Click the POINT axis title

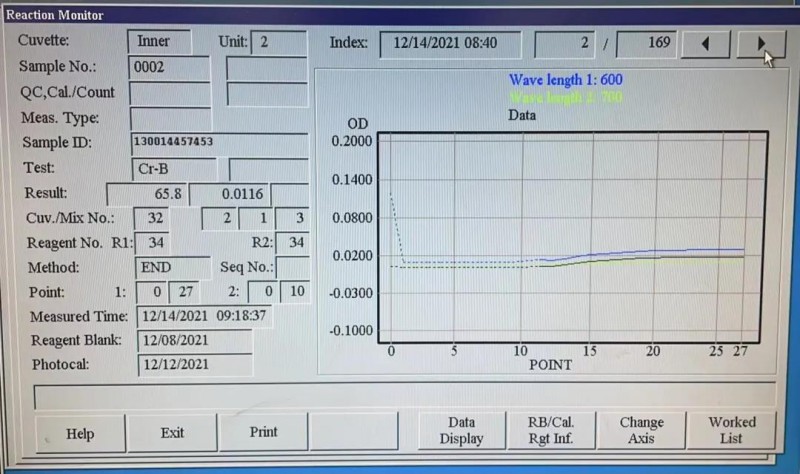click(x=551, y=365)
